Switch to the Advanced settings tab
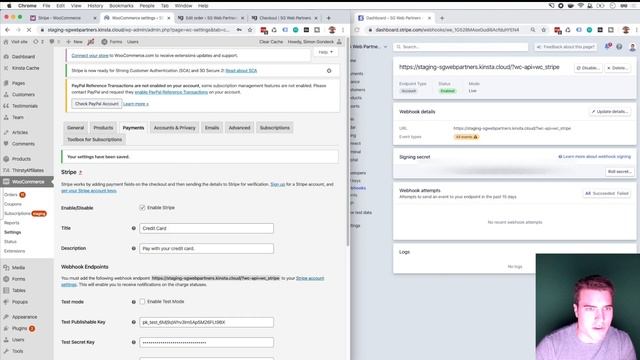The width and height of the screenshot is (640, 360). click(x=240, y=128)
